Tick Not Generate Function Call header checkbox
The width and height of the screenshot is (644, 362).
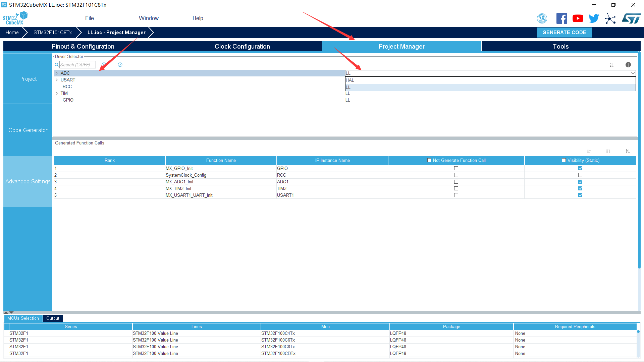429,160
